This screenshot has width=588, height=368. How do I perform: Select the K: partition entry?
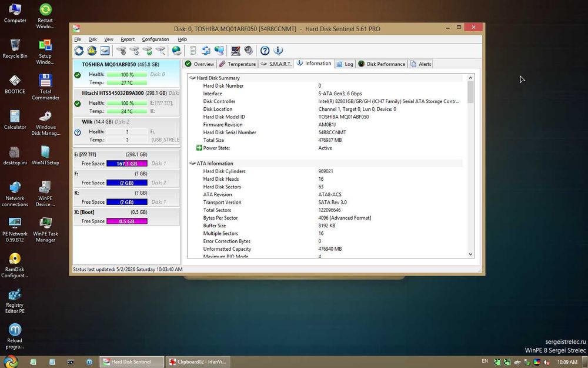(x=126, y=197)
